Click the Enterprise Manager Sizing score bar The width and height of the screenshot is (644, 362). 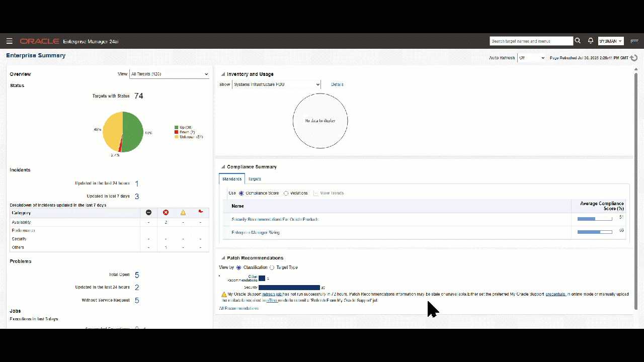[595, 232]
